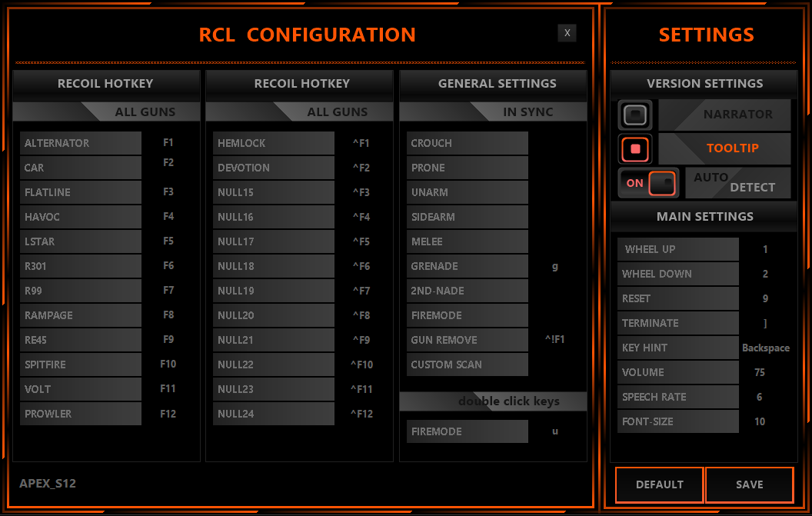Close the RCL Configuration panel
Viewport: 812px width, 516px height.
(x=567, y=33)
